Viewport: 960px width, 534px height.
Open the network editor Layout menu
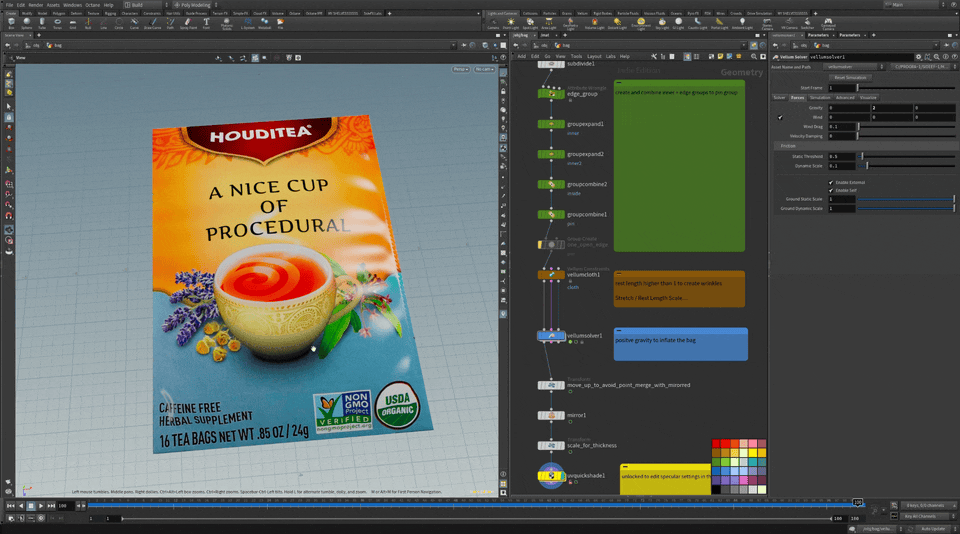point(594,56)
